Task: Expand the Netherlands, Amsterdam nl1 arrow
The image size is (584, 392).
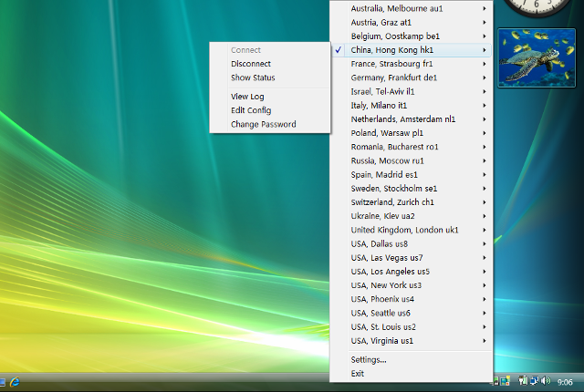Action: tap(485, 119)
